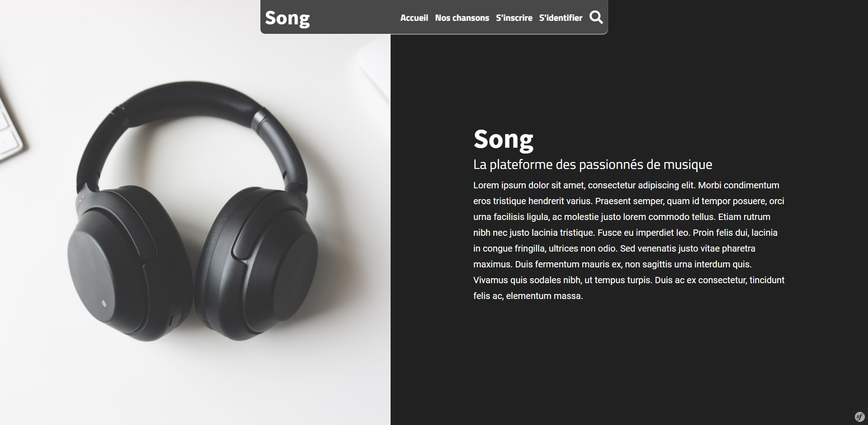
Task: Click the Symfony debug toolbar icon
Action: pyautogui.click(x=859, y=416)
